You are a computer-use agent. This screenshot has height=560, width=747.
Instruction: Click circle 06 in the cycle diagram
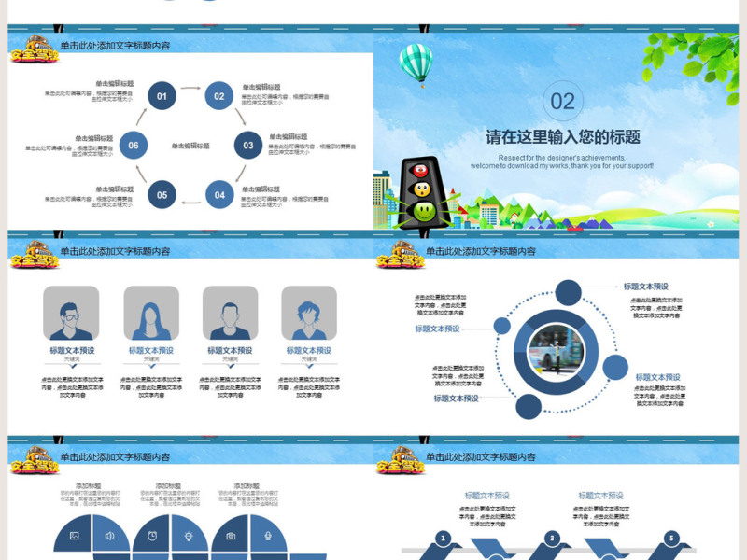(134, 145)
